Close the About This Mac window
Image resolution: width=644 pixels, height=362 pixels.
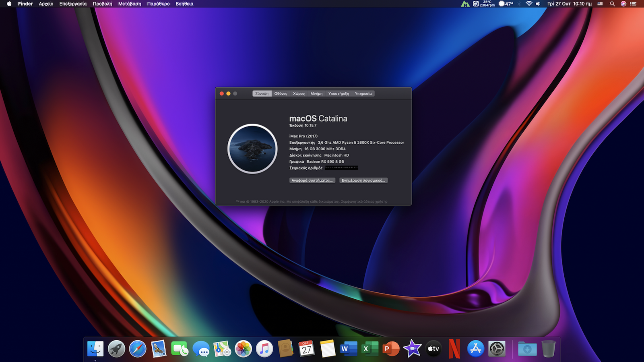[x=221, y=93]
